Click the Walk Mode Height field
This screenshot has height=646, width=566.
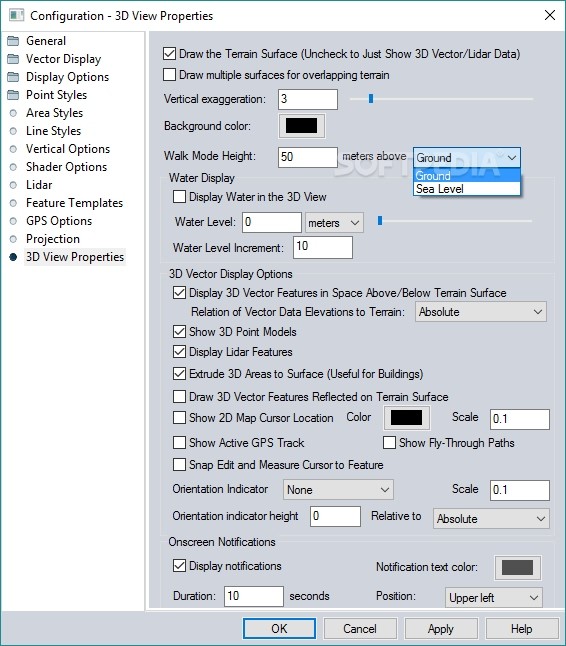[x=308, y=157]
